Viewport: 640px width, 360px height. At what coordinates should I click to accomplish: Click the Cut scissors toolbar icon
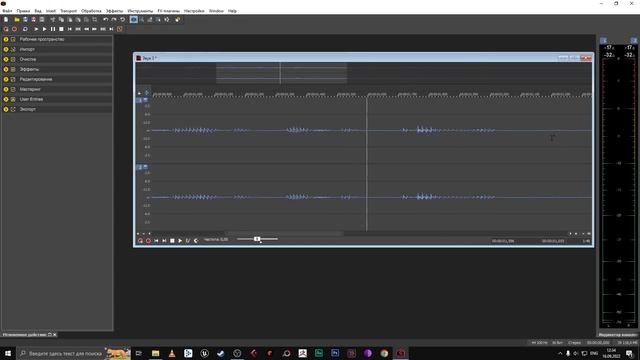(53, 20)
